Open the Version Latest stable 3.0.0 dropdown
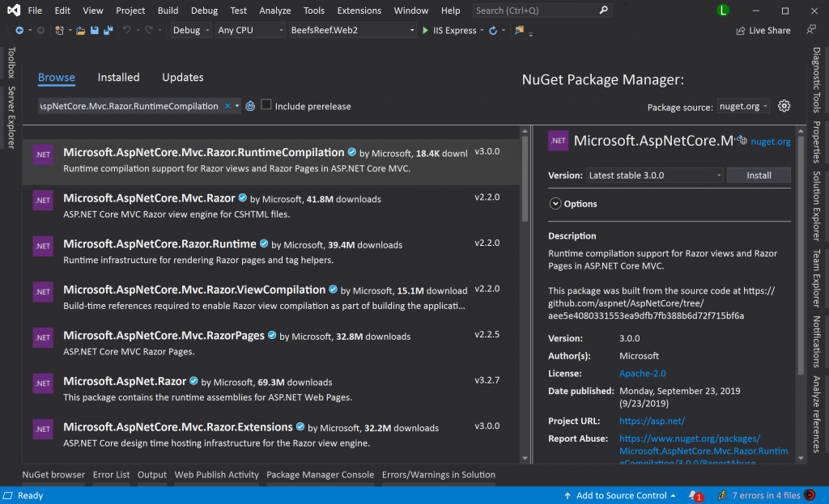829x504 pixels. pyautogui.click(x=654, y=176)
